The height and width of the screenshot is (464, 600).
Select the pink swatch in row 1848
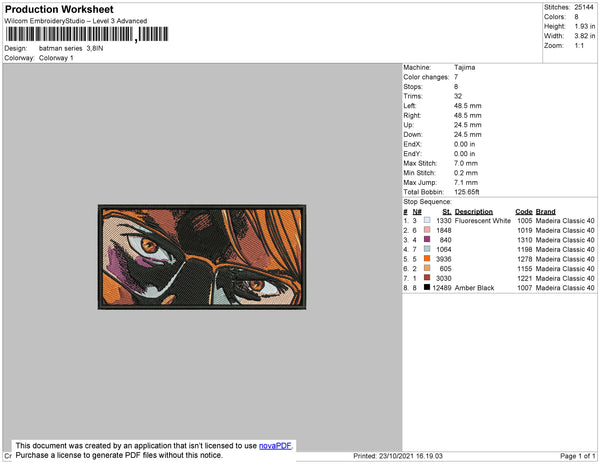pyautogui.click(x=427, y=230)
